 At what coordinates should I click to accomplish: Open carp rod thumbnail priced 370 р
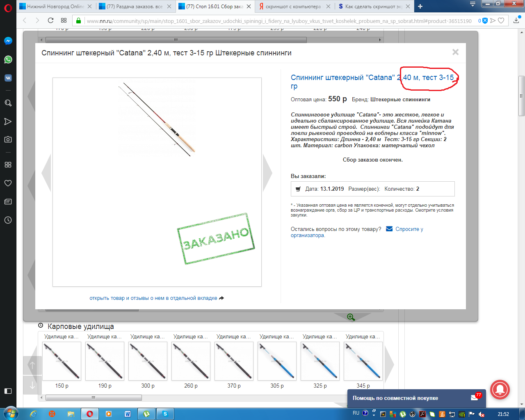pyautogui.click(x=234, y=361)
